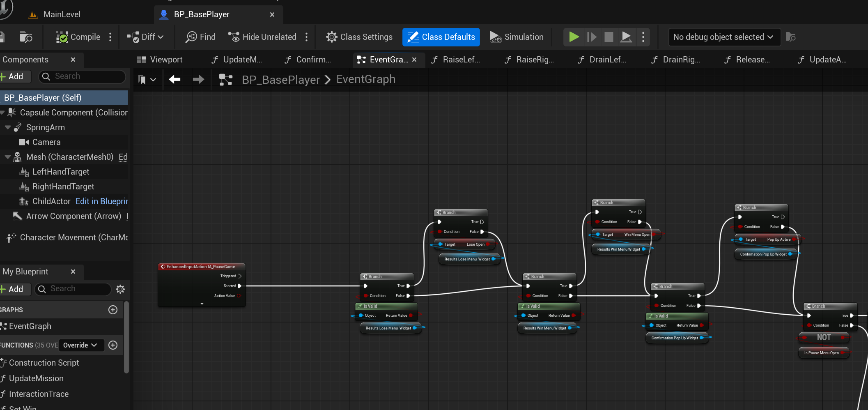Collapse the SpringArm component
The height and width of the screenshot is (410, 868).
point(7,127)
